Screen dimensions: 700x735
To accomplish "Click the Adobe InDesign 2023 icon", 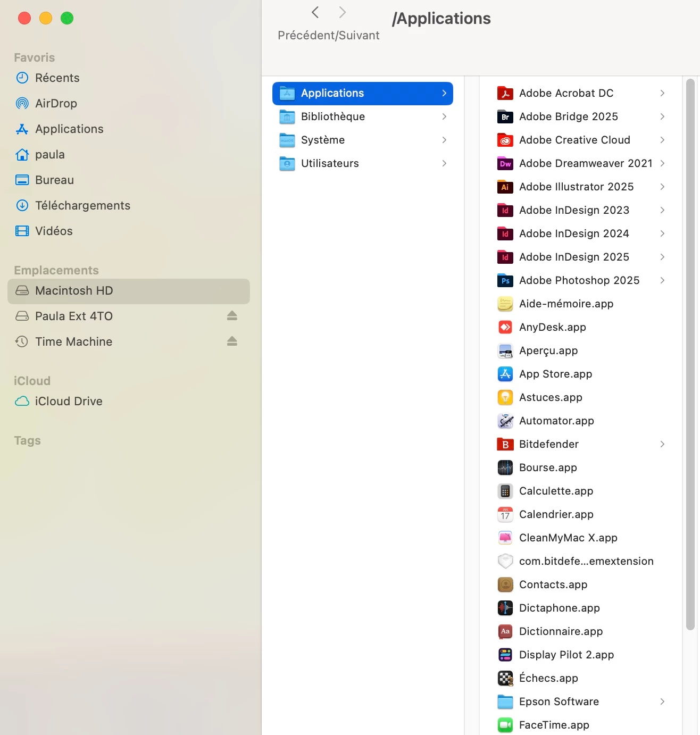I will 505,210.
